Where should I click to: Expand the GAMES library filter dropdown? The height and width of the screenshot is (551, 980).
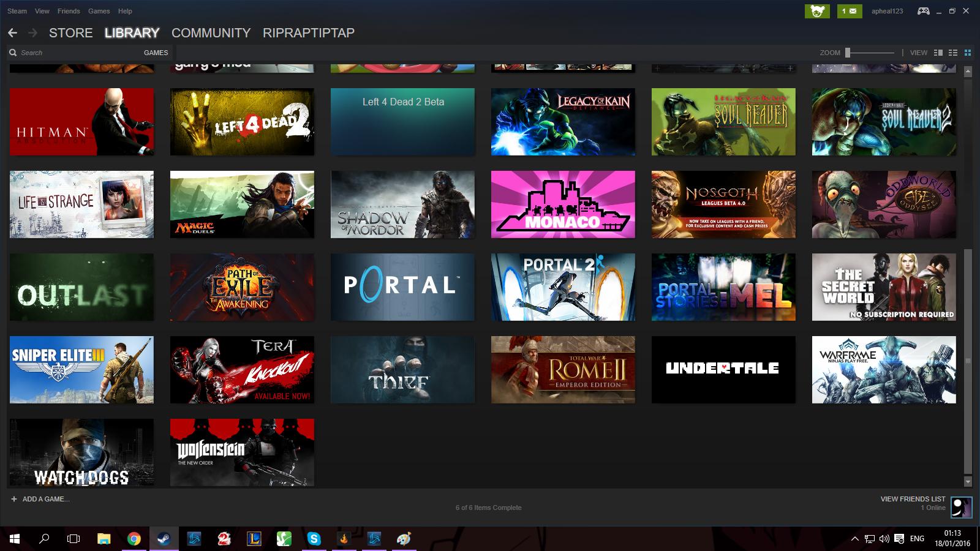coord(156,53)
